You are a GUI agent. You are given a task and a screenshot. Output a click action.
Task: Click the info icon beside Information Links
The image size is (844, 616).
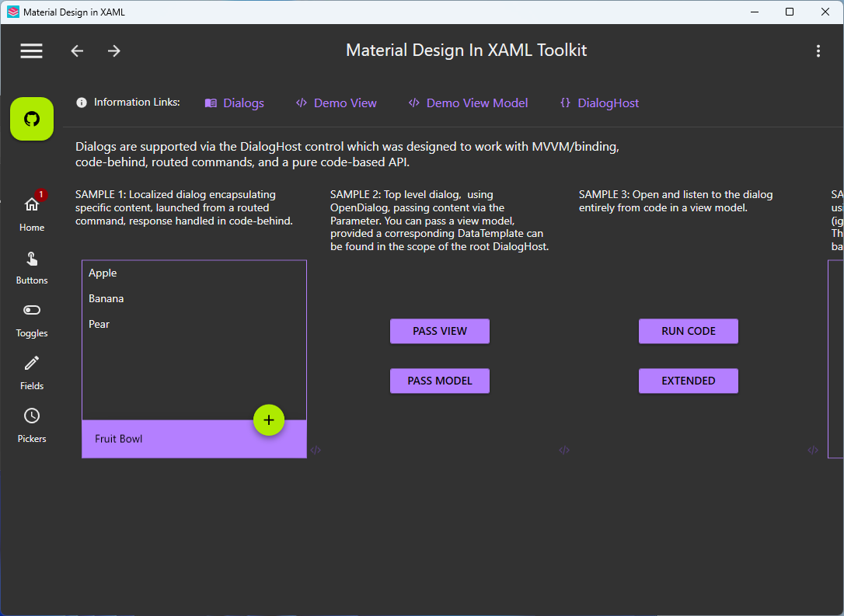tap(82, 103)
